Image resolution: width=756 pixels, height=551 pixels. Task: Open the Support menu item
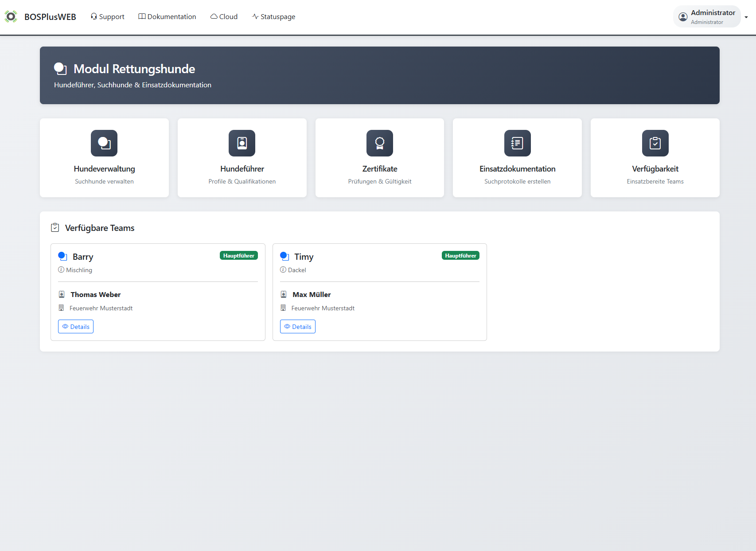pos(107,17)
